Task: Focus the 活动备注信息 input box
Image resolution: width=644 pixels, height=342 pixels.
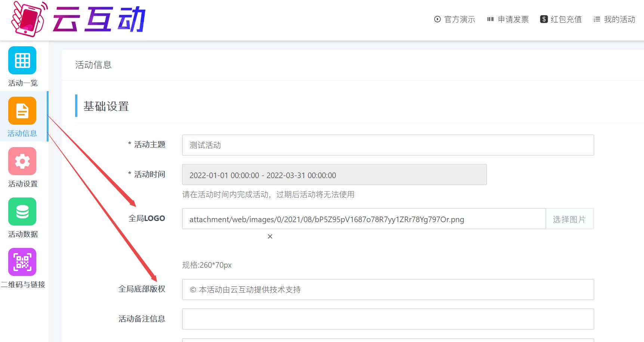Action: [388, 319]
